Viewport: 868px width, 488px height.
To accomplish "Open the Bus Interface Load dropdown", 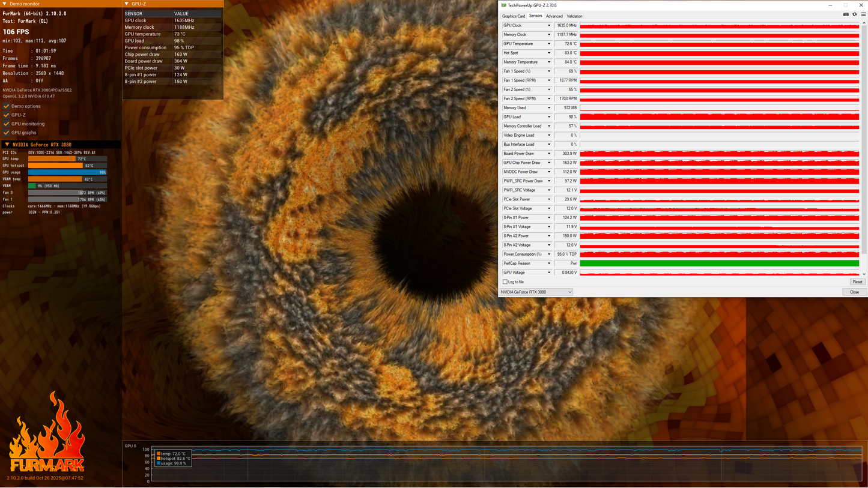I will click(548, 145).
